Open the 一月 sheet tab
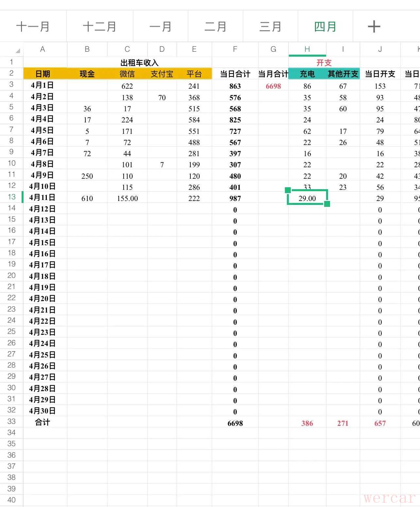The width and height of the screenshot is (420, 507). tap(161, 27)
